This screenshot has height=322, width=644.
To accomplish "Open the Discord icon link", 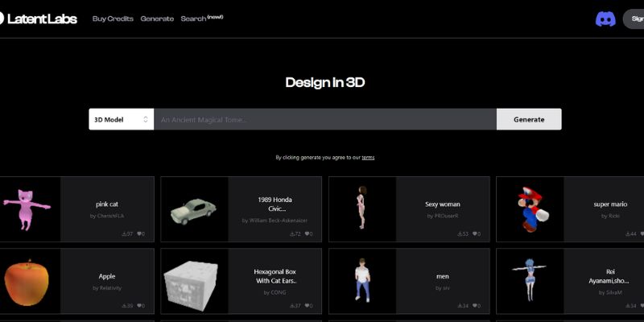I will (x=605, y=19).
